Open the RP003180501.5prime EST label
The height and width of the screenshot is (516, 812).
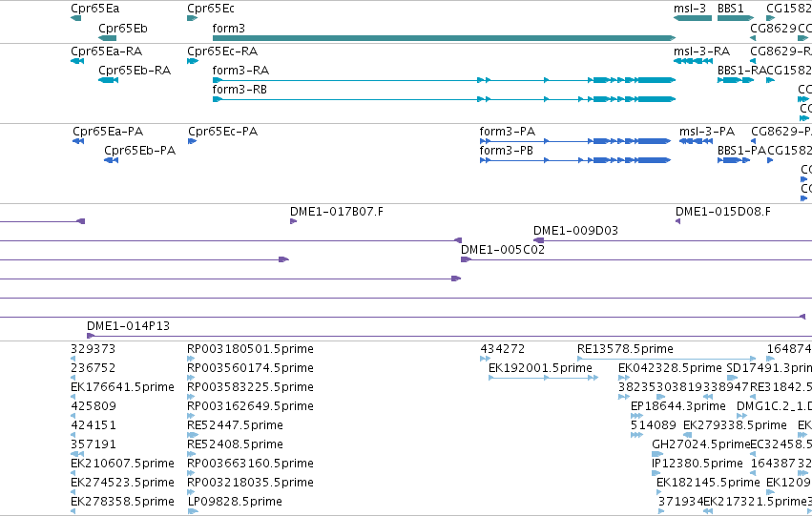pos(250,349)
